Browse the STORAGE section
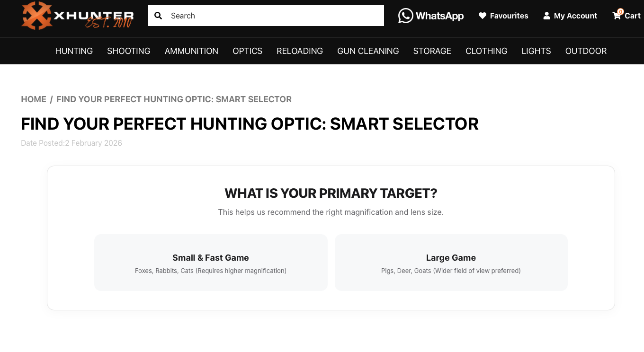The width and height of the screenshot is (644, 352). [x=432, y=51]
